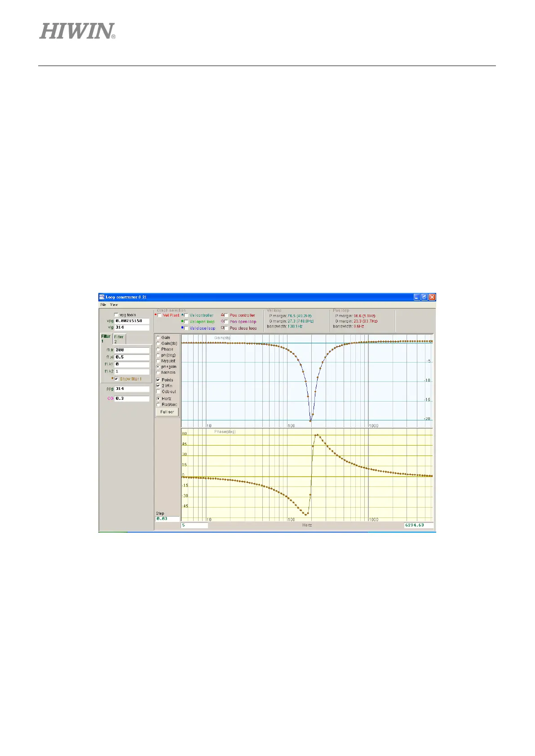Viewport: 535px width, 756px height.
Task: Click the Loop constructor title bar icon
Action: [102, 297]
